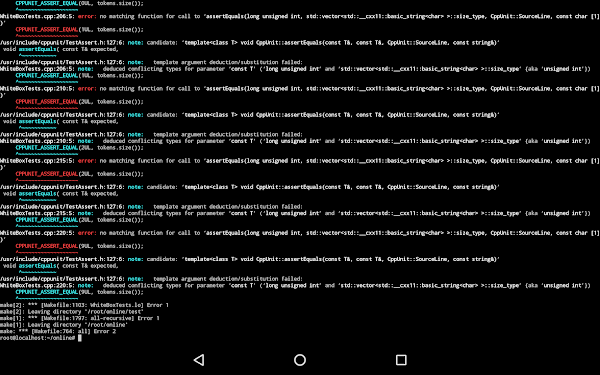Select 'make[1]: *** [Makefile:1797: all-recursive] Error 1'
Viewport: 600px width, 375px height.
pyautogui.click(x=80, y=318)
